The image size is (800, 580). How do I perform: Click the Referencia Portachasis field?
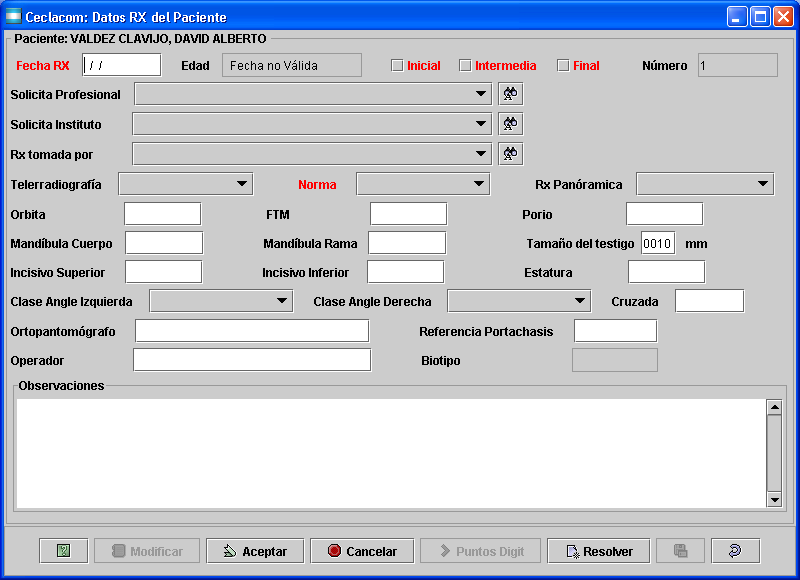coord(616,331)
